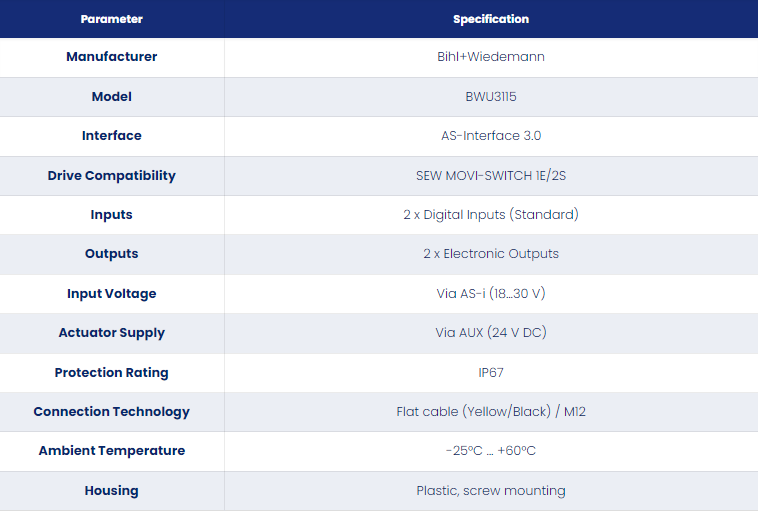Click the -25°C ... +60°C temperature value

pyautogui.click(x=491, y=451)
